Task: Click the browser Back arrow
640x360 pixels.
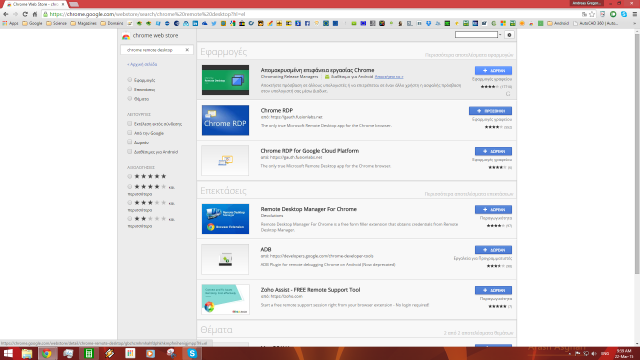Action: tap(6, 14)
